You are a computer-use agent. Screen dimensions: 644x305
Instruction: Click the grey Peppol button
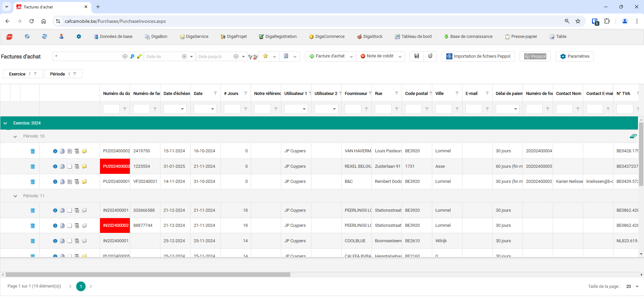(x=535, y=56)
